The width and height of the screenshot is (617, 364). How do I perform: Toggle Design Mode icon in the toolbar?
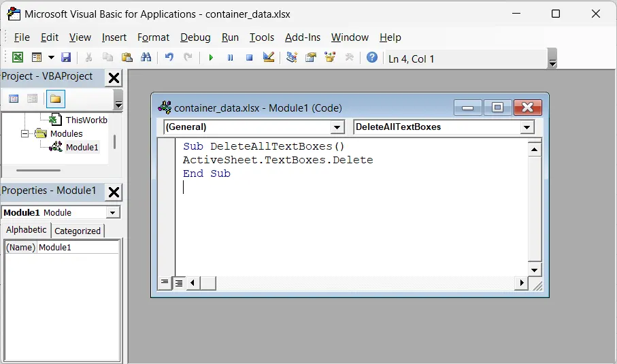(x=268, y=58)
